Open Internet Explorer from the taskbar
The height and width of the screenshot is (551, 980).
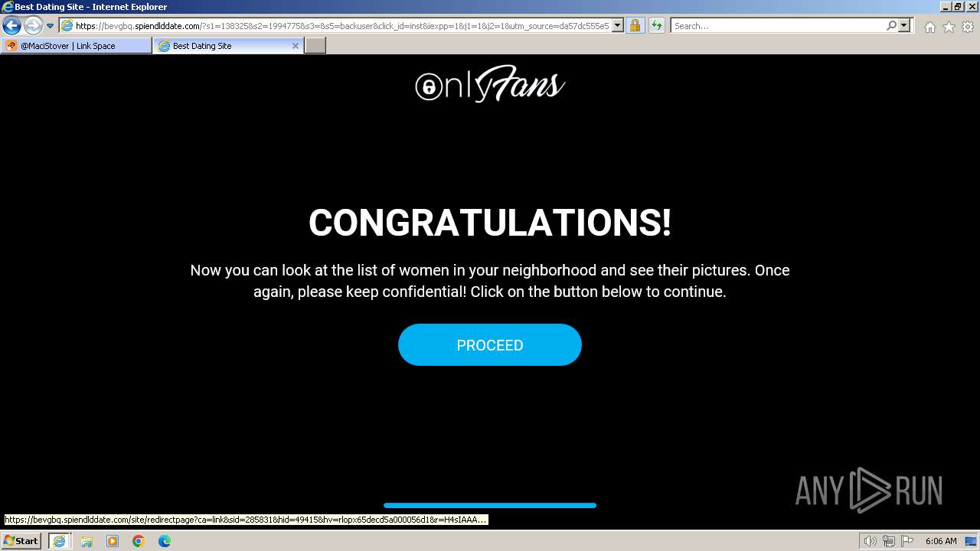tap(59, 541)
